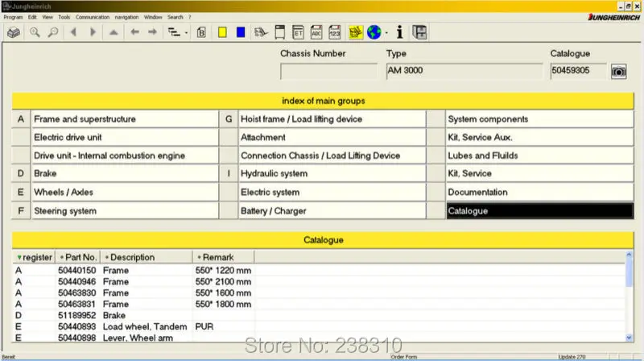Go to previous page triangle arrow

74,32
